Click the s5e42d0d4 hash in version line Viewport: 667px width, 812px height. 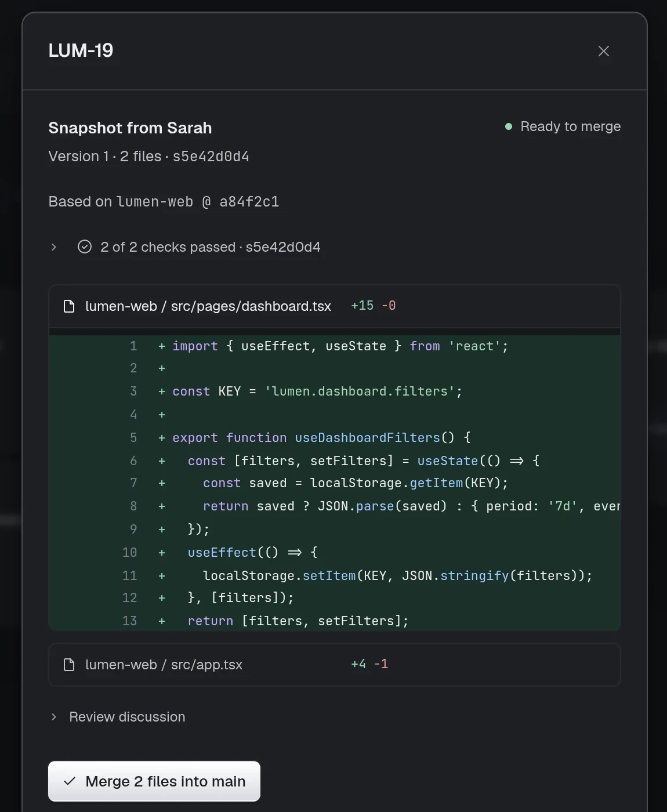point(211,157)
